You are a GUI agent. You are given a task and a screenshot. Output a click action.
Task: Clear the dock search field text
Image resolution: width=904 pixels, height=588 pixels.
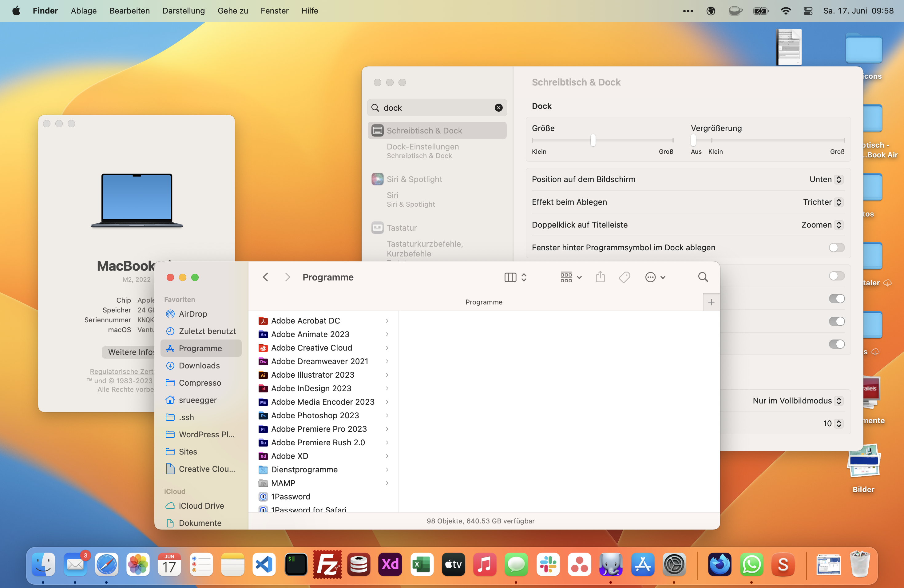[x=499, y=108]
